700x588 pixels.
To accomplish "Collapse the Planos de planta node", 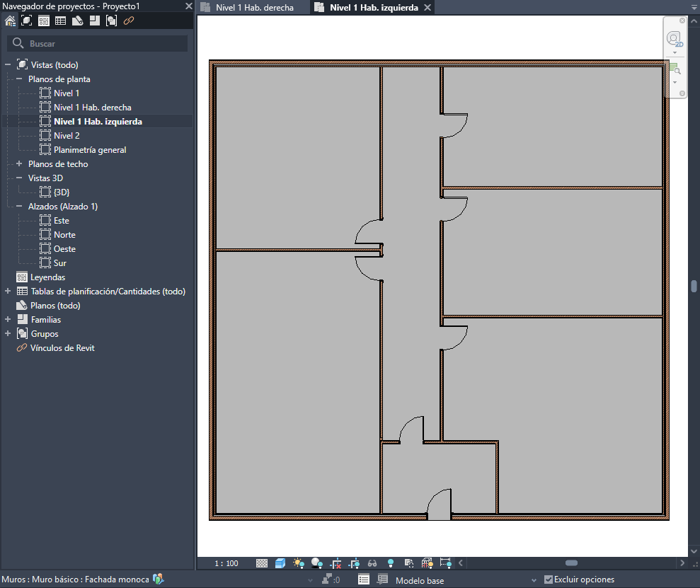I will click(20, 79).
